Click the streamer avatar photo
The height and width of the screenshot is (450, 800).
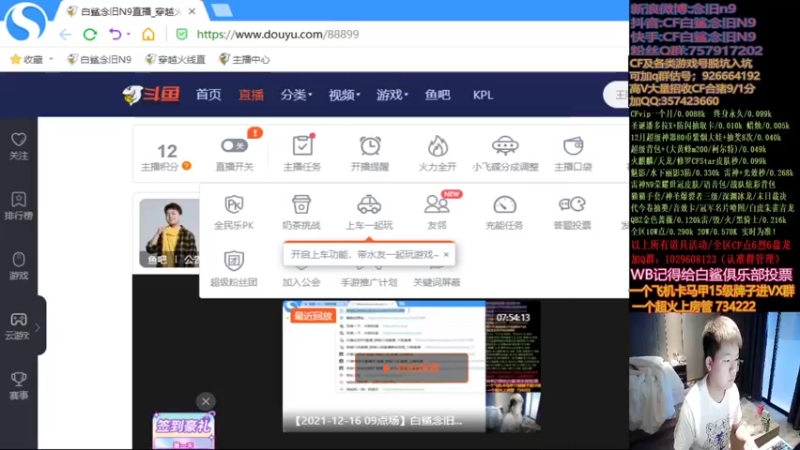[169, 233]
